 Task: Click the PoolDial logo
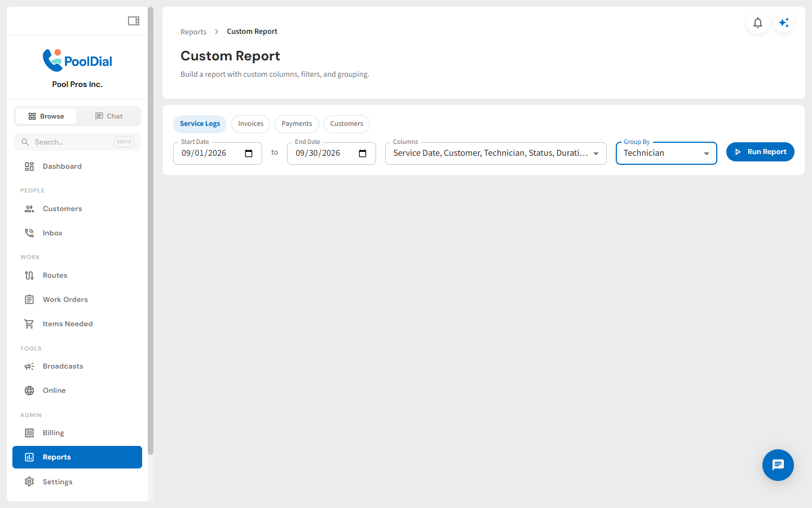(77, 60)
